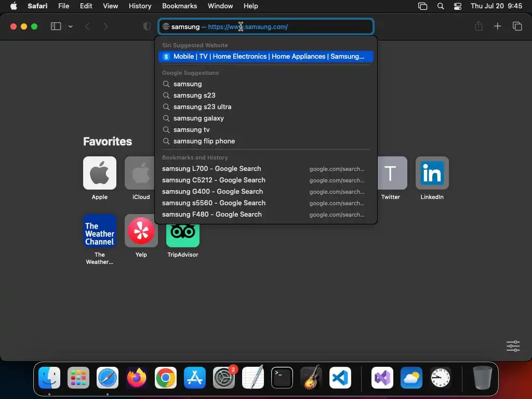The width and height of the screenshot is (532, 399).
Task: Open the Apple menu
Action: point(14,6)
